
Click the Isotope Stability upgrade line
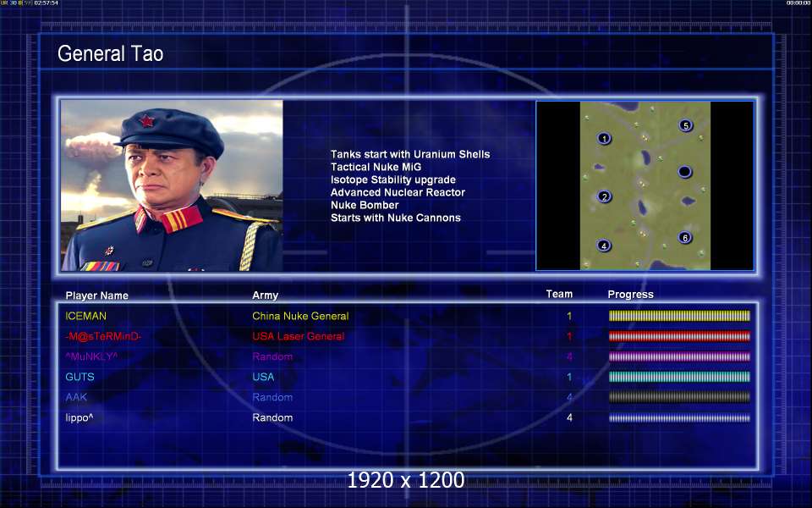[x=393, y=179]
